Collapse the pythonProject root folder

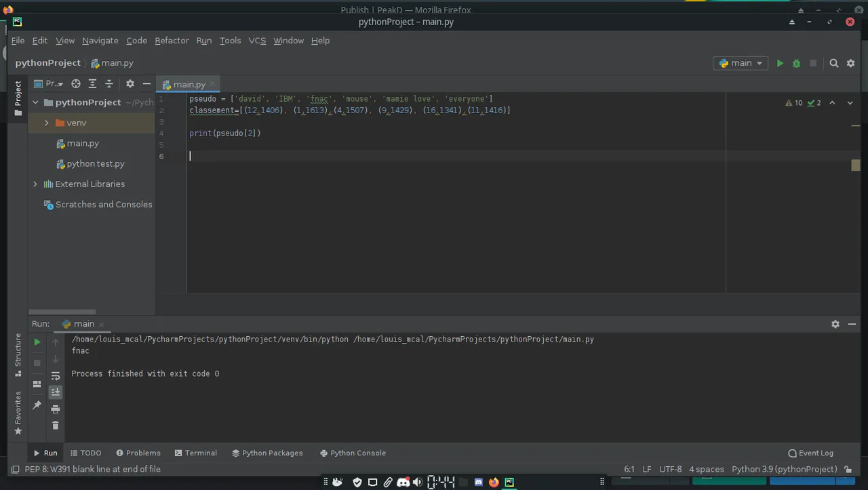pyautogui.click(x=36, y=102)
